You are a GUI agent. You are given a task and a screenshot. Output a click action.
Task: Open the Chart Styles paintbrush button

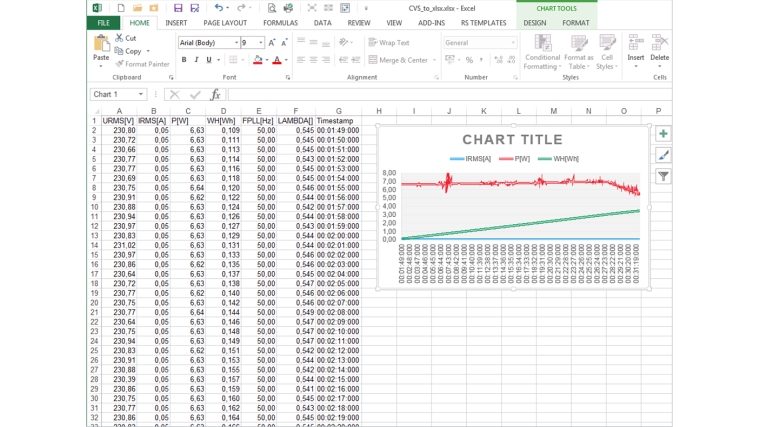point(663,155)
